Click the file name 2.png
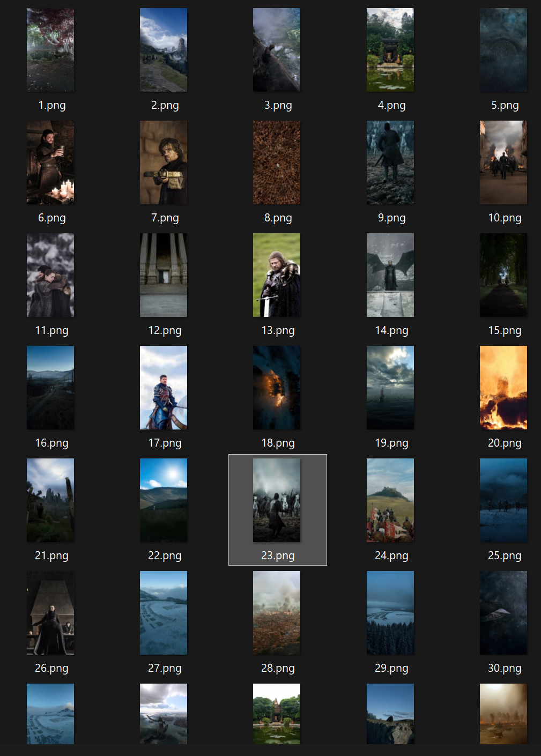The height and width of the screenshot is (756, 541). 165,106
